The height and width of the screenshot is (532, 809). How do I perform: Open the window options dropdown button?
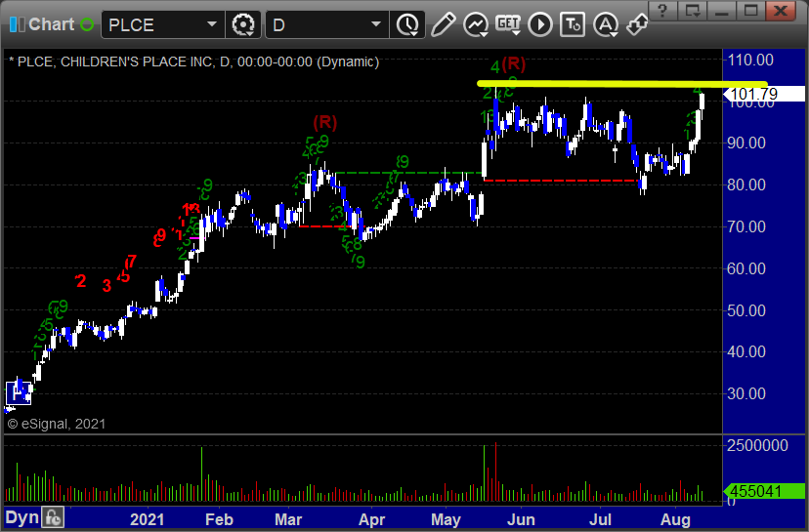click(x=693, y=11)
